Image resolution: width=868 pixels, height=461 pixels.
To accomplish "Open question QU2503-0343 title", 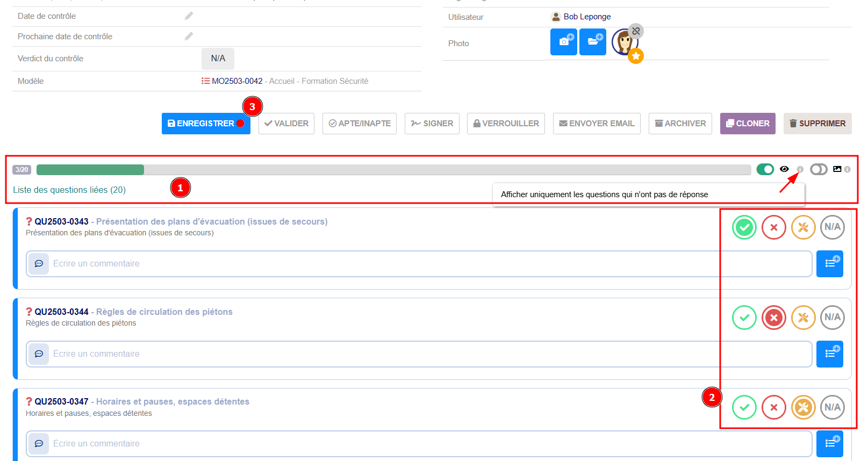I will [x=181, y=222].
